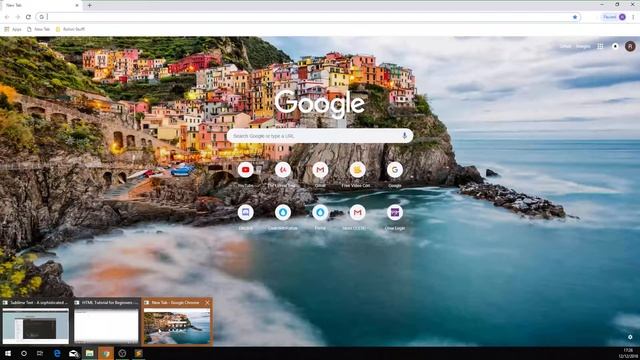This screenshot has height=360, width=640.
Task: Launch Microsoft Edge from the taskbar
Action: point(57,353)
